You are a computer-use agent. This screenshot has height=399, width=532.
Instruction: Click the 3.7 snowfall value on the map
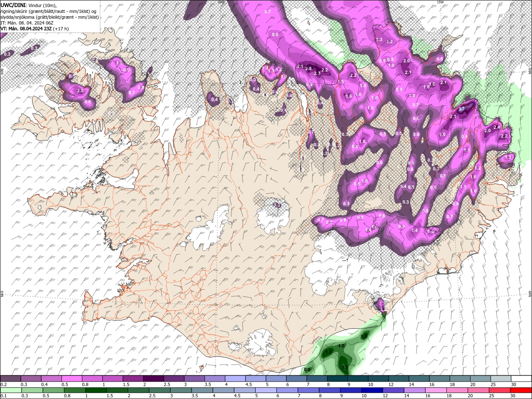[x=461, y=109]
